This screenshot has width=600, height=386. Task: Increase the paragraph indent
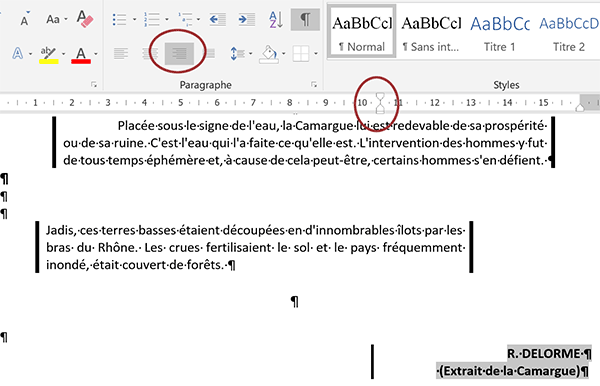tap(247, 19)
